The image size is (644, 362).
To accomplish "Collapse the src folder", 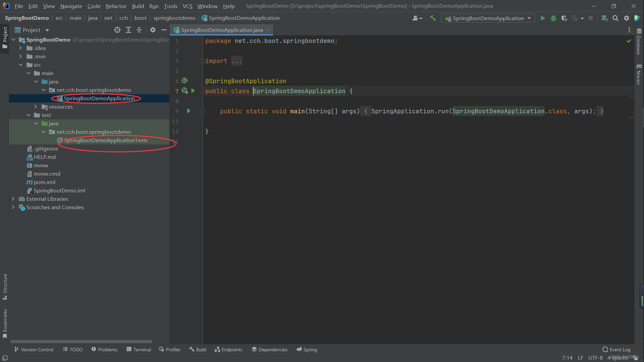I will click(20, 65).
